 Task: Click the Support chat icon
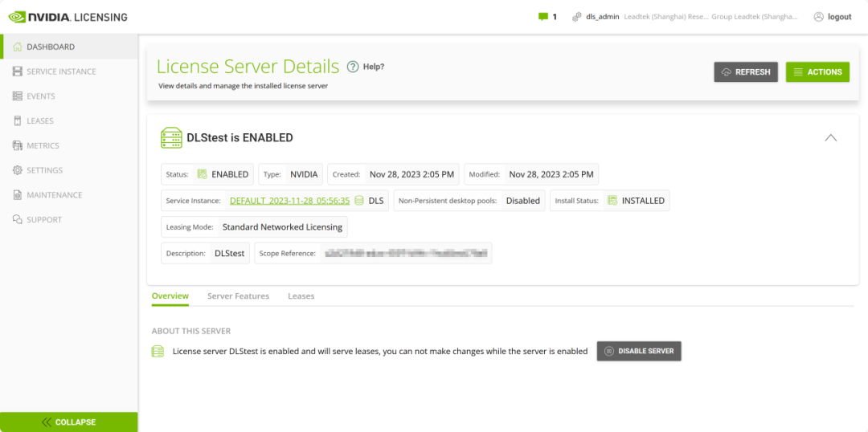pyautogui.click(x=17, y=219)
